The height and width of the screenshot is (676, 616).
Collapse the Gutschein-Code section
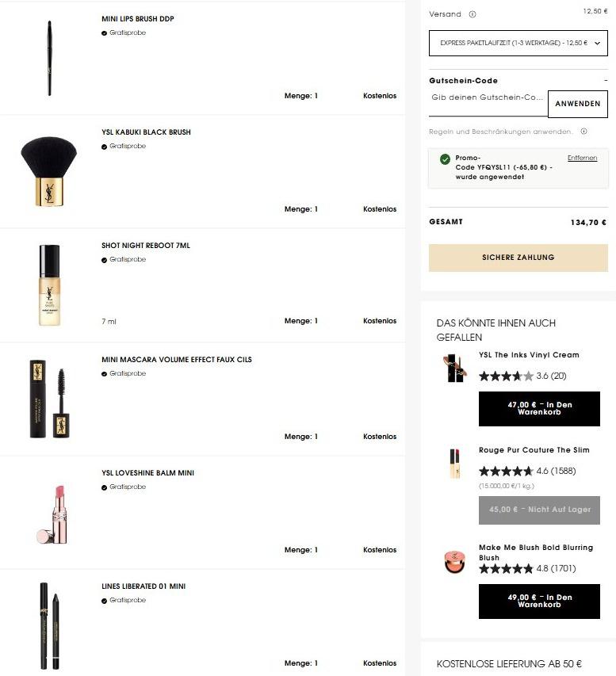click(606, 80)
